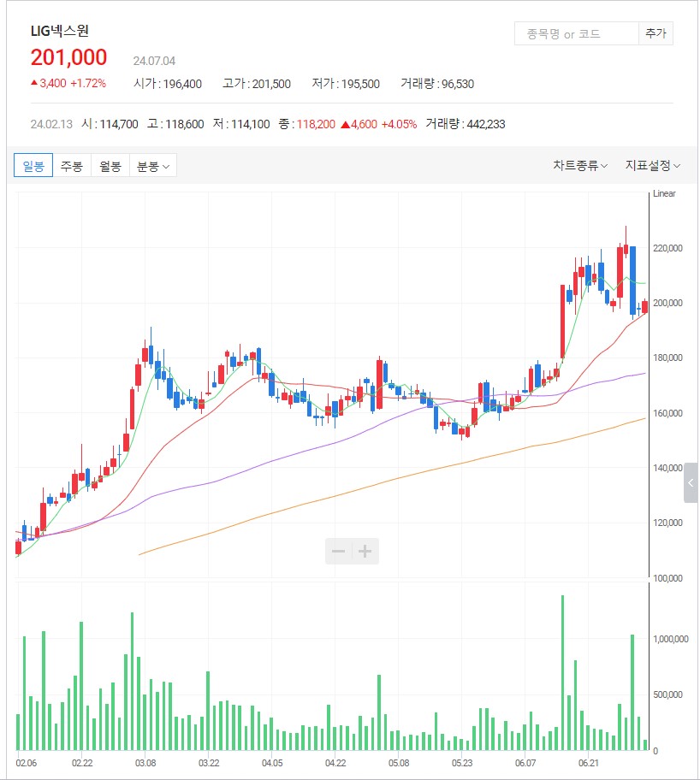
Task: Click the 220,000 price axis label
Action: coord(668,249)
